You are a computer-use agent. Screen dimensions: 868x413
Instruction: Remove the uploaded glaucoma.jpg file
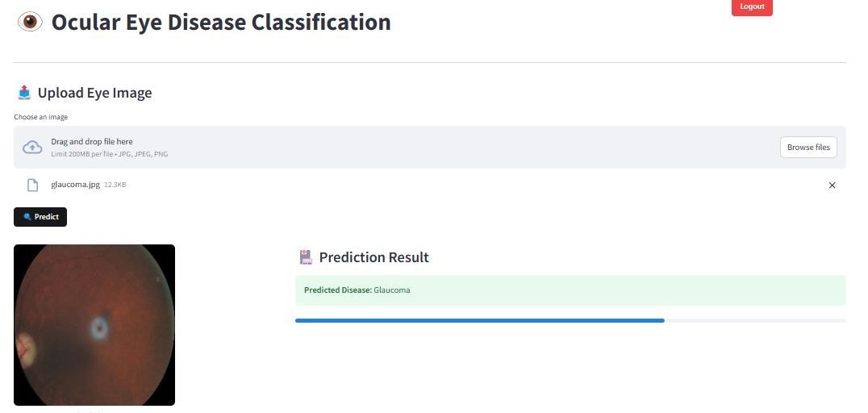[x=832, y=186]
